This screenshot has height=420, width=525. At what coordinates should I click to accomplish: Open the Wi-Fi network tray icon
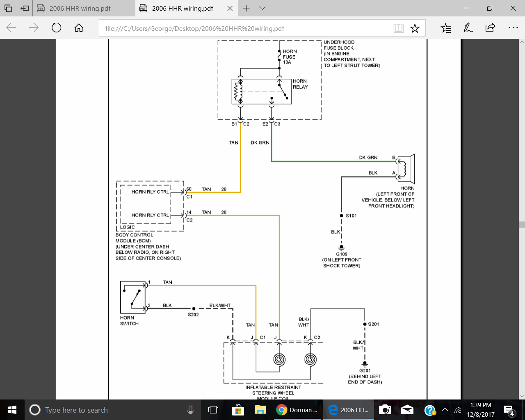coord(458,410)
